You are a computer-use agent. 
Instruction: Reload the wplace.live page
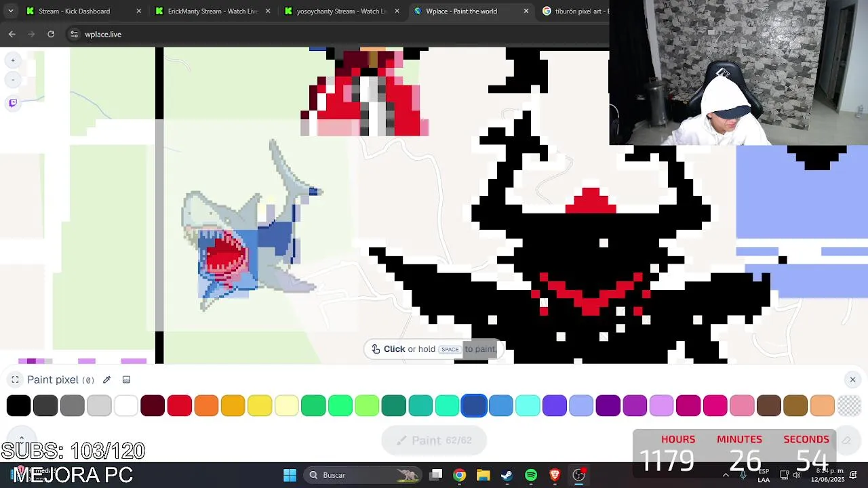pyautogui.click(x=51, y=34)
